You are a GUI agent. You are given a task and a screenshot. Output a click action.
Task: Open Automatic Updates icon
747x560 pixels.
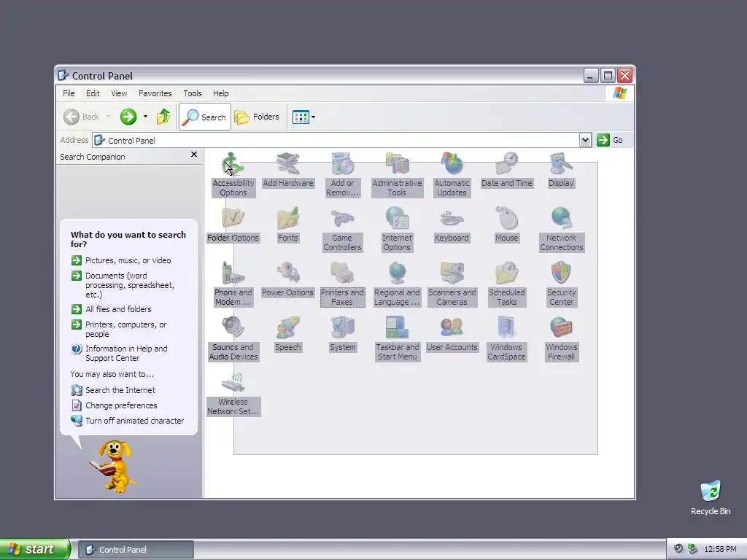point(452,174)
